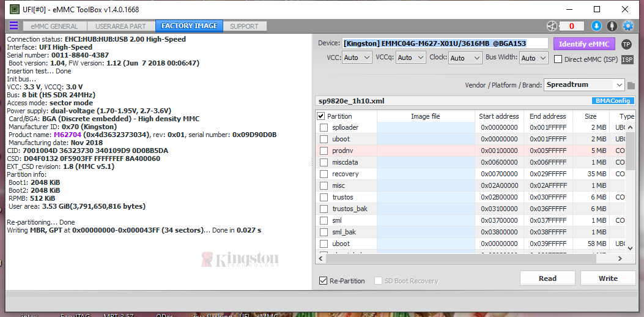Image resolution: width=644 pixels, height=317 pixels.
Task: Click the Read button
Action: tap(547, 278)
